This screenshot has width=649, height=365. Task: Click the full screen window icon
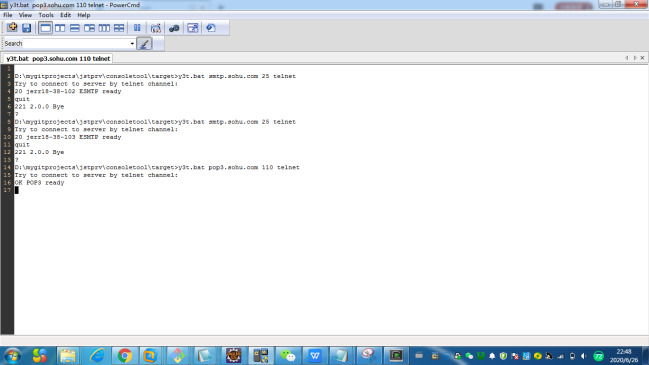click(x=192, y=28)
